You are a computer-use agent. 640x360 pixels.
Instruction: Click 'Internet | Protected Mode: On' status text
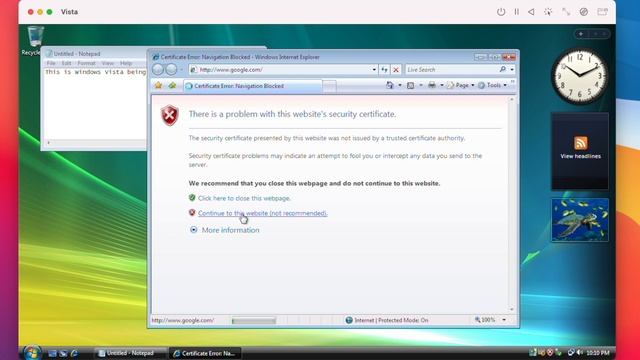(391, 320)
